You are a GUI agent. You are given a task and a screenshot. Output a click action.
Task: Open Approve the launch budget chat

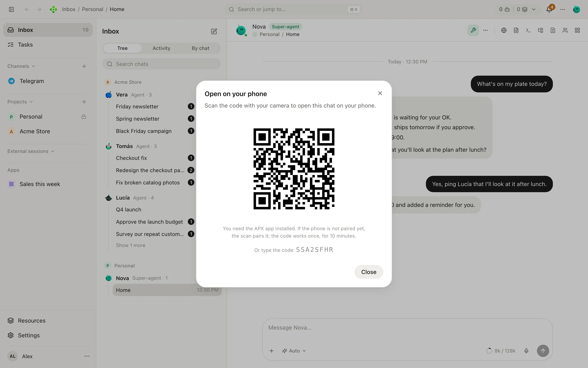coord(155,222)
